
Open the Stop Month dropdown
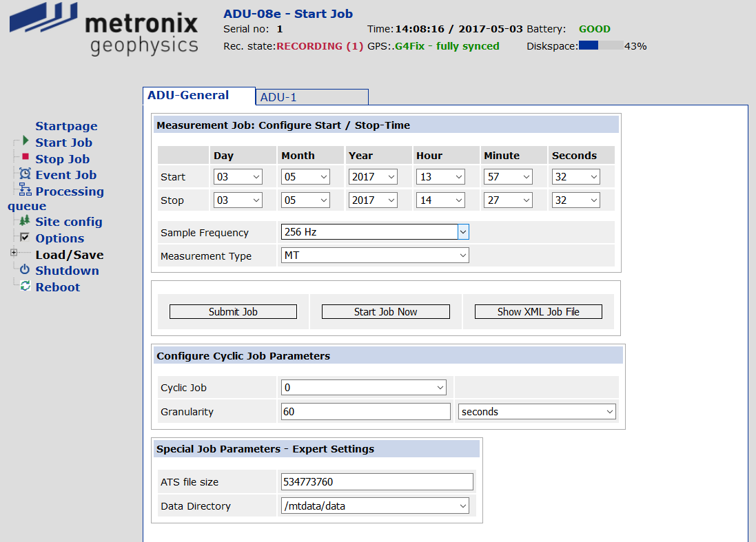(305, 200)
